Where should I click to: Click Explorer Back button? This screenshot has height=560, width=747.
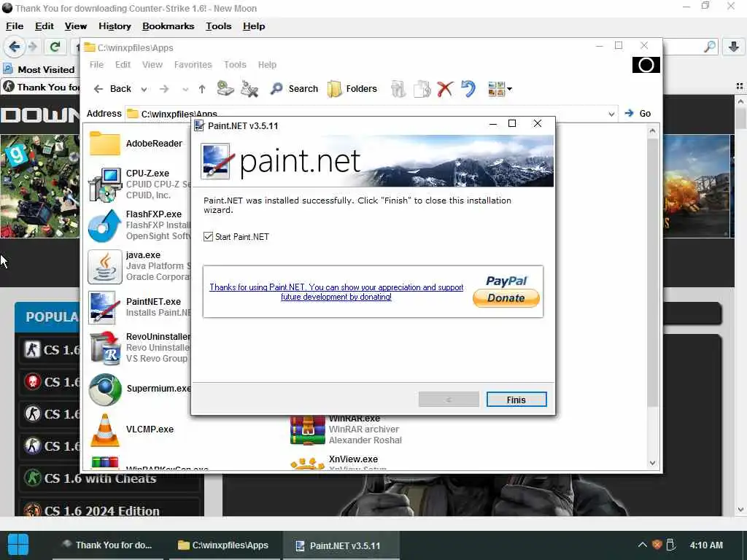pyautogui.click(x=112, y=89)
